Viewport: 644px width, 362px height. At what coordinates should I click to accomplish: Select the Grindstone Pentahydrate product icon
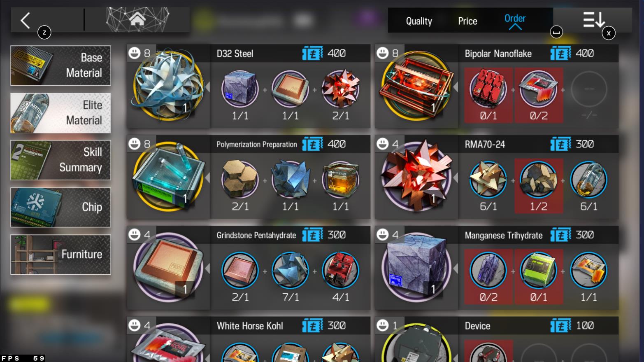(168, 267)
